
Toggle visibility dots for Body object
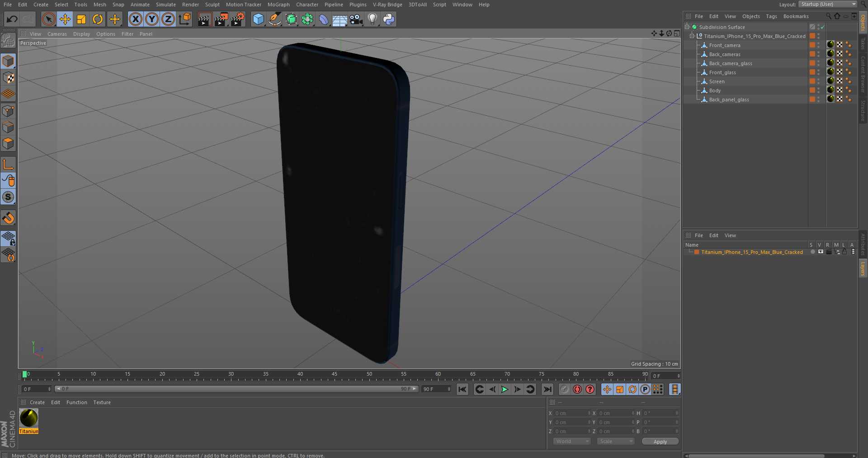pos(819,91)
